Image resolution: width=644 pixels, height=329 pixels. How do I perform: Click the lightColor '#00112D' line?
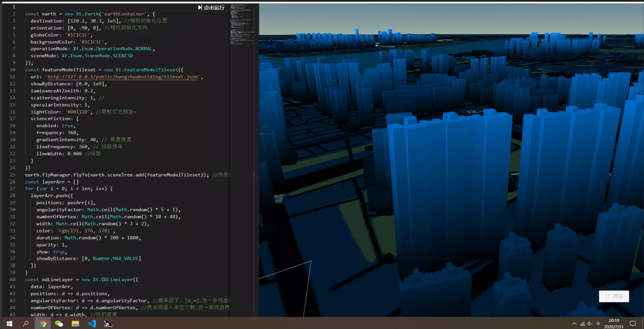point(83,112)
